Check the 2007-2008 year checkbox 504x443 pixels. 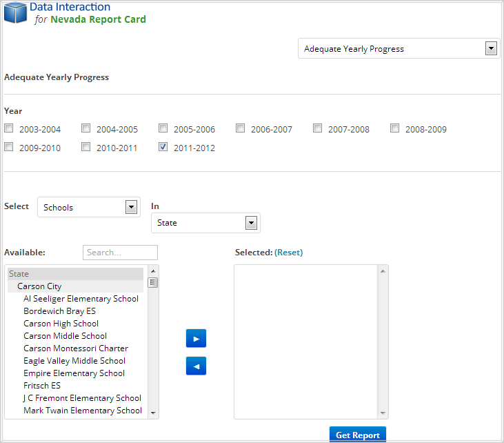(317, 128)
